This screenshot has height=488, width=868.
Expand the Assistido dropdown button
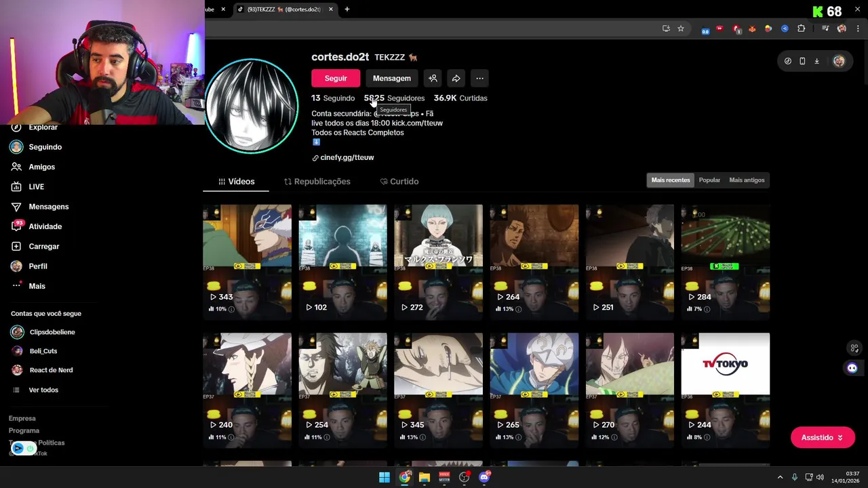coord(823,438)
